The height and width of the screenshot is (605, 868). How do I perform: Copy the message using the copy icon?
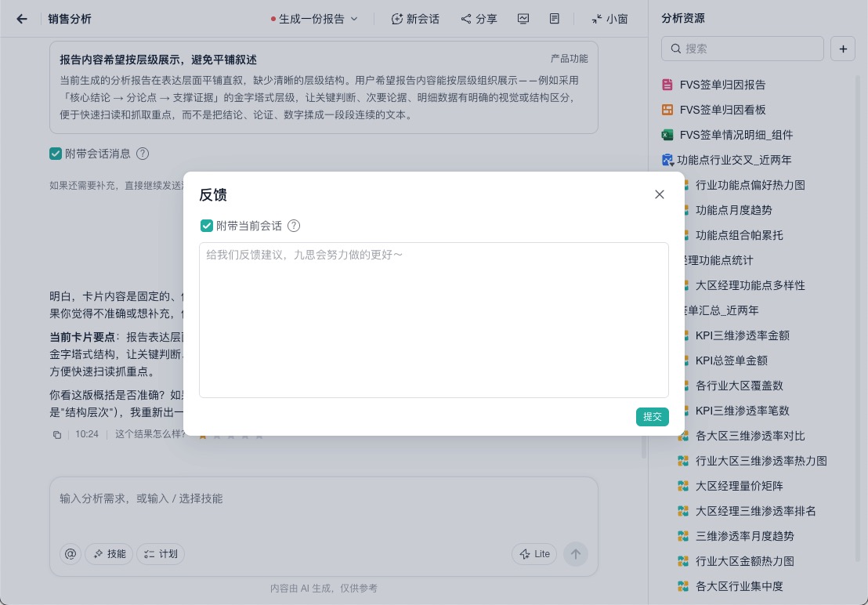(57, 434)
